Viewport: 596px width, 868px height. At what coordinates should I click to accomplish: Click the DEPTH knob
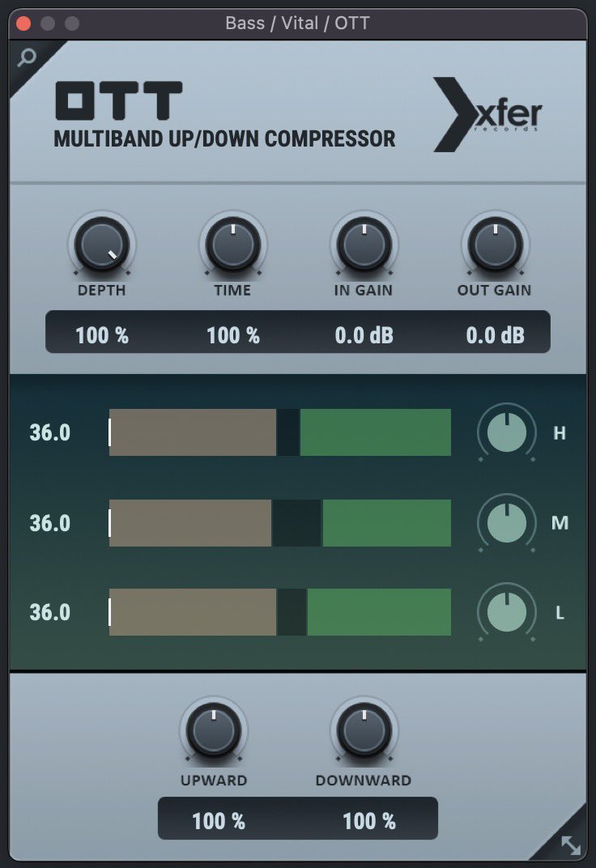coord(102,245)
